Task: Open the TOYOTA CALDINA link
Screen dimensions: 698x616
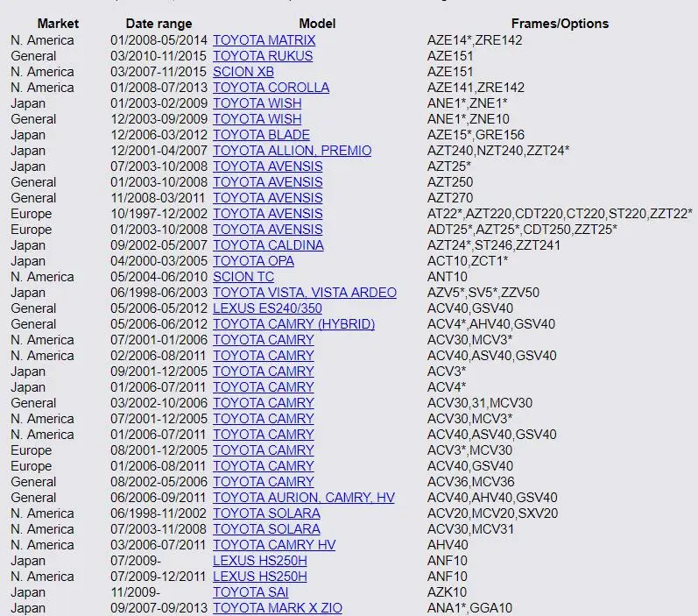Action: 268,245
